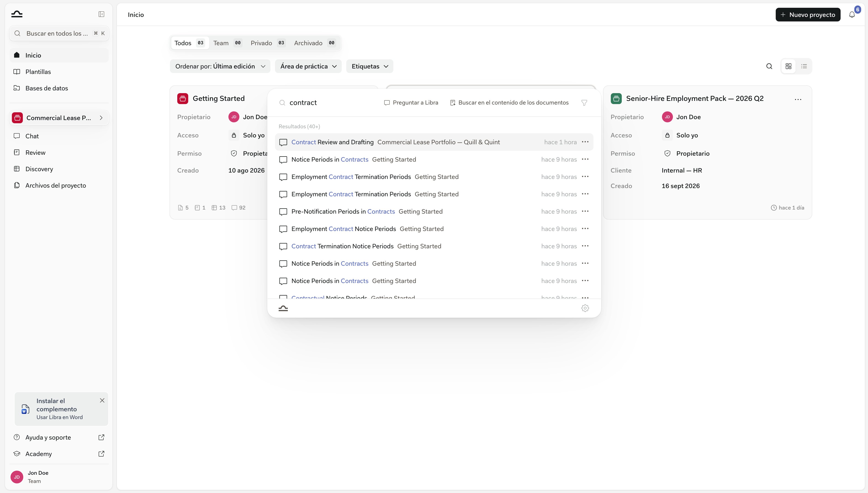
Task: Open notifications bell
Action: (x=852, y=15)
